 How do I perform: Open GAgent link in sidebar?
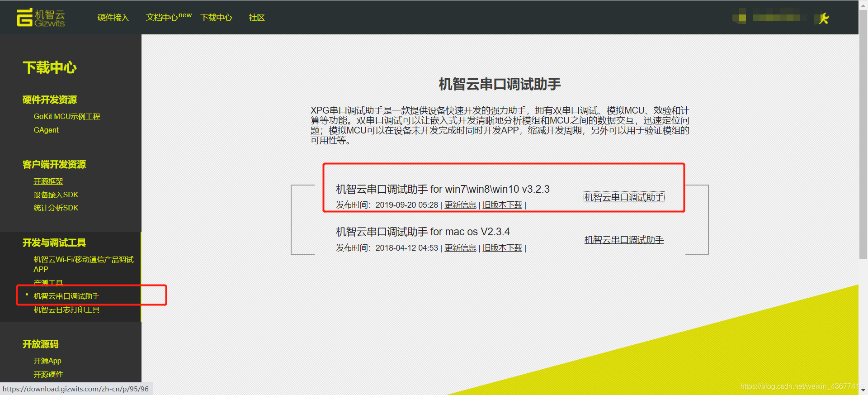click(x=46, y=130)
